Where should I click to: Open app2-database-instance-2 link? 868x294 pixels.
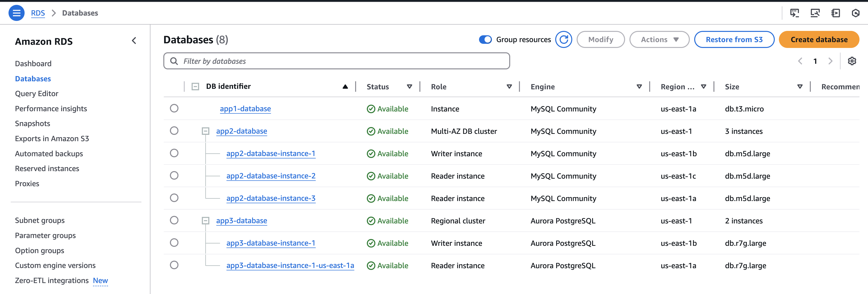click(x=271, y=176)
